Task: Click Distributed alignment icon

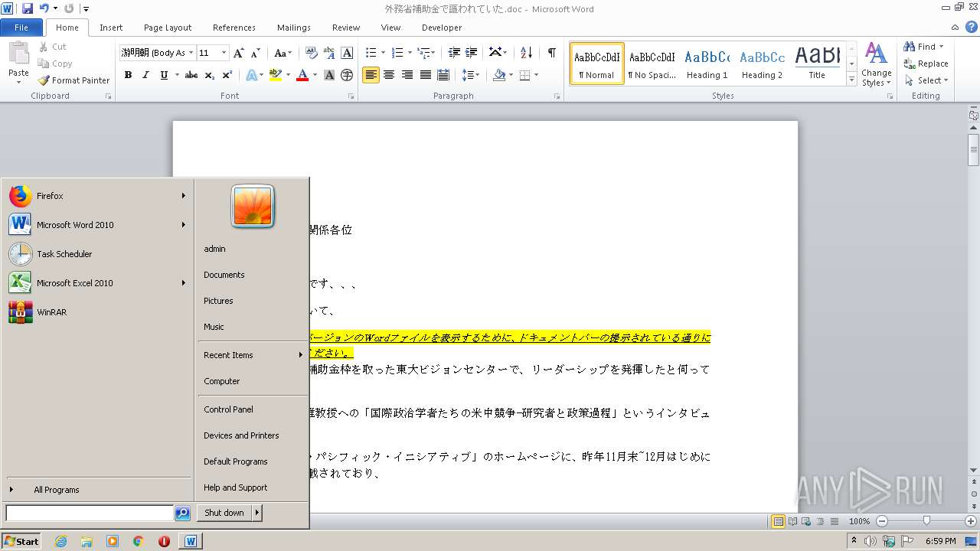Action: coord(443,75)
